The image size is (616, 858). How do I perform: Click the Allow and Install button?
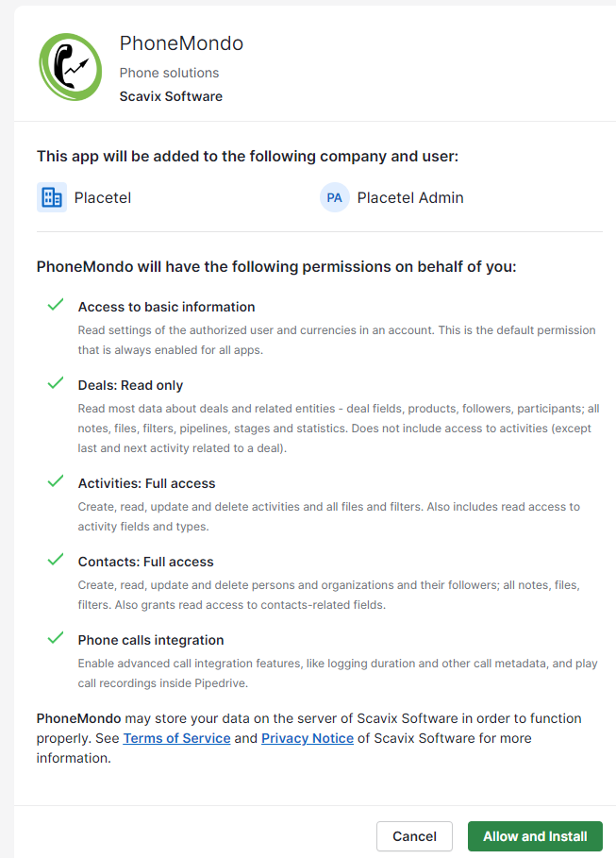[x=535, y=836]
